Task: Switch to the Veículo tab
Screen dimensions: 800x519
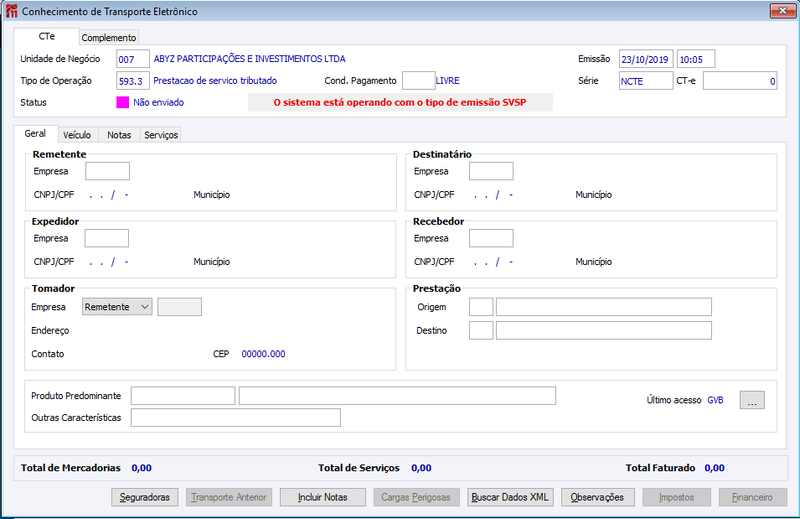Action: pos(77,135)
